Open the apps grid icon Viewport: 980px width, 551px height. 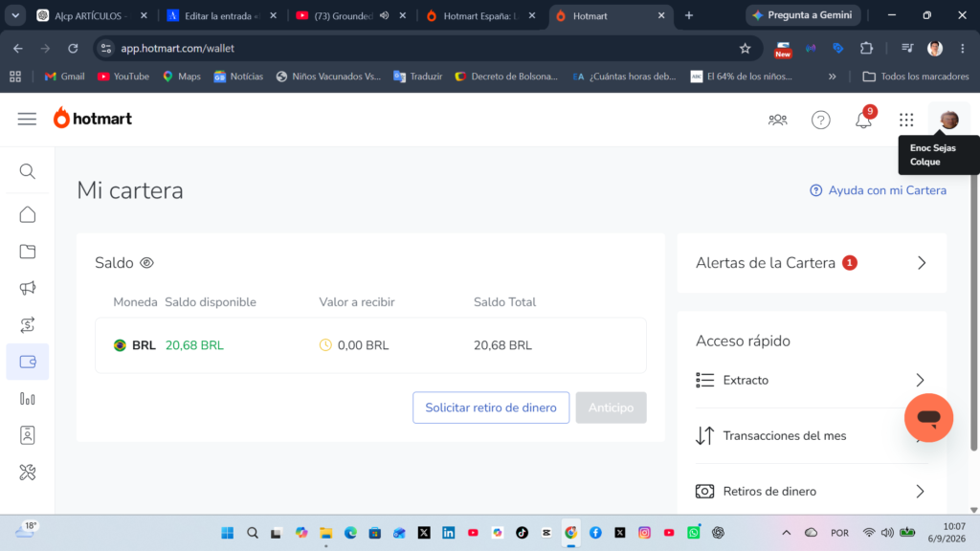point(906,120)
